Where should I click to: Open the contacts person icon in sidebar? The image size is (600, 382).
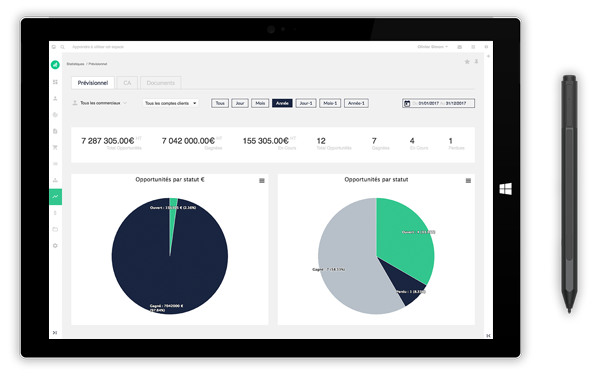[x=55, y=98]
